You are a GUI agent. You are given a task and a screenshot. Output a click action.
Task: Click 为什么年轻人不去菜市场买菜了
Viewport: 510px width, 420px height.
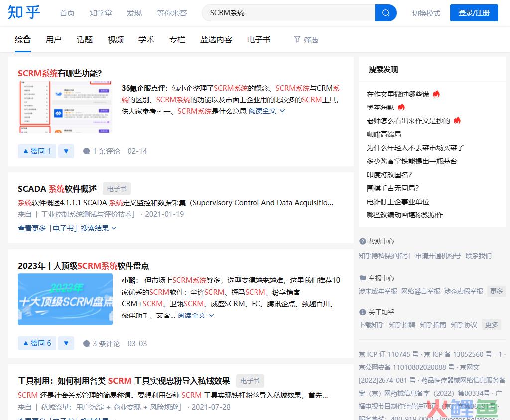tap(415, 148)
